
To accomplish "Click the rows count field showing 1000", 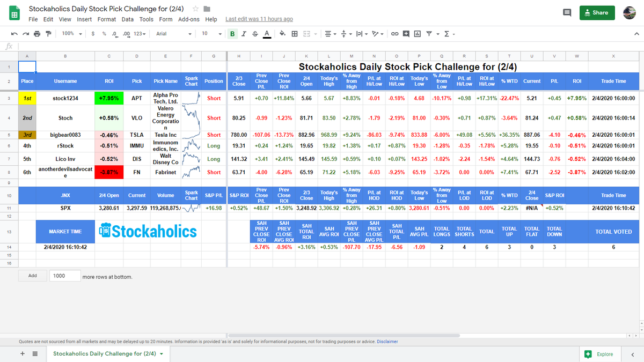I will pos(64,276).
